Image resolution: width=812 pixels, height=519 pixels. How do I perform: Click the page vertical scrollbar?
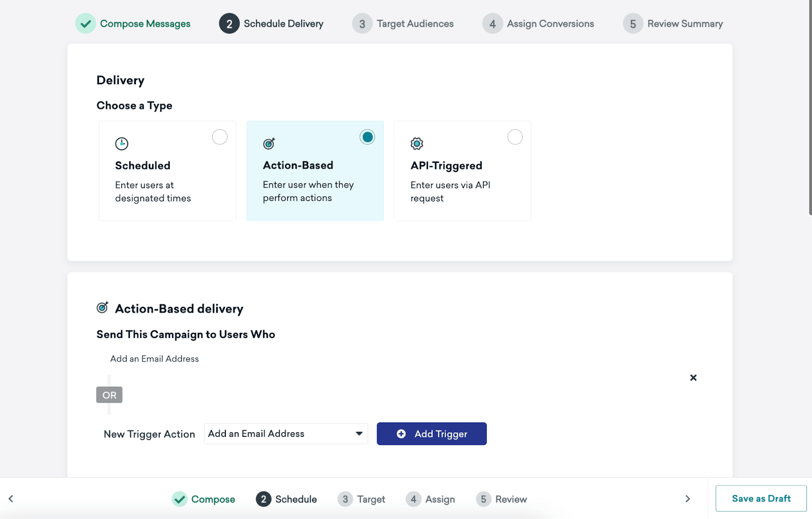coord(810,108)
